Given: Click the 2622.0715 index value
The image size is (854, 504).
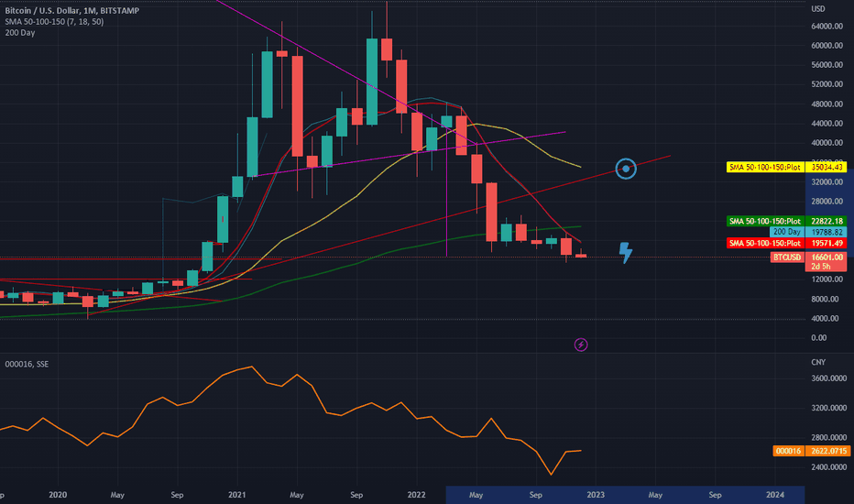Looking at the screenshot, I should click(829, 451).
